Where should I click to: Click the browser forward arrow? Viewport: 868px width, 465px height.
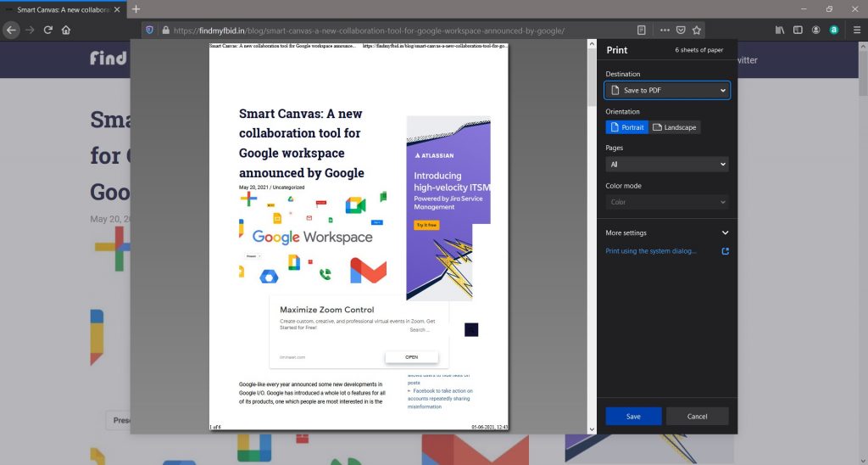(x=30, y=30)
